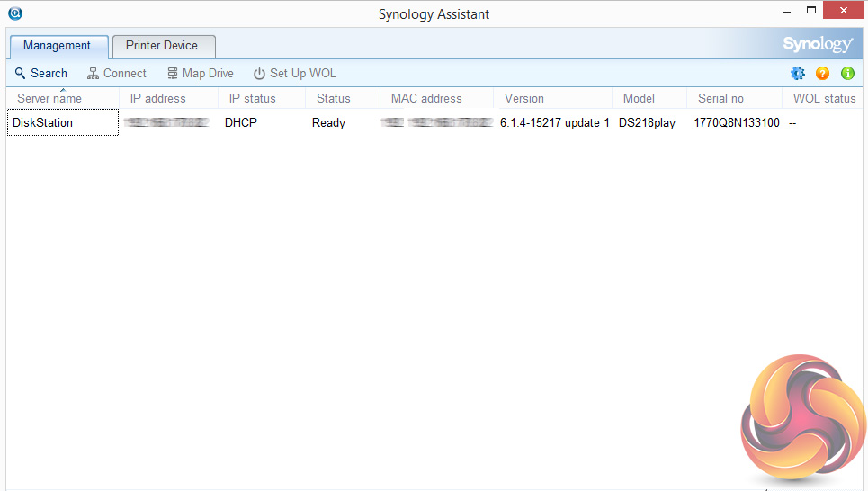Viewport: 868px width, 491px height.
Task: Click the Map Drive toolbar button
Action: 201,73
